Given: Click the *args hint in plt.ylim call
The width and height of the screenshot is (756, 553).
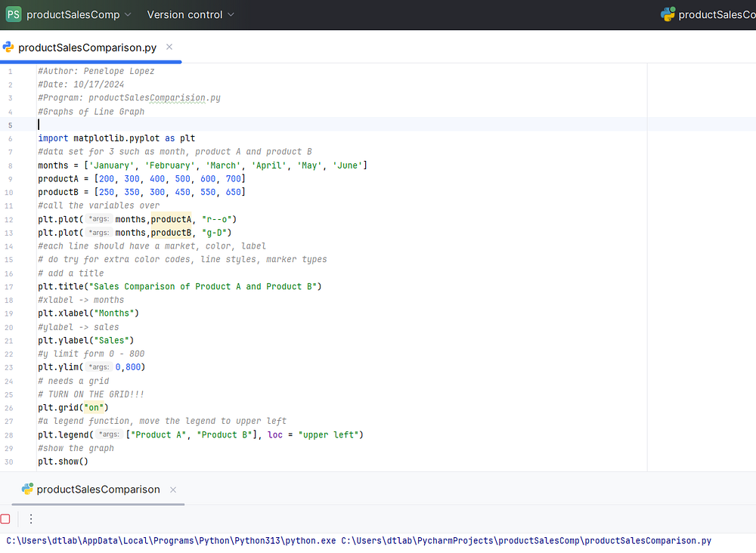Looking at the screenshot, I should tap(99, 367).
